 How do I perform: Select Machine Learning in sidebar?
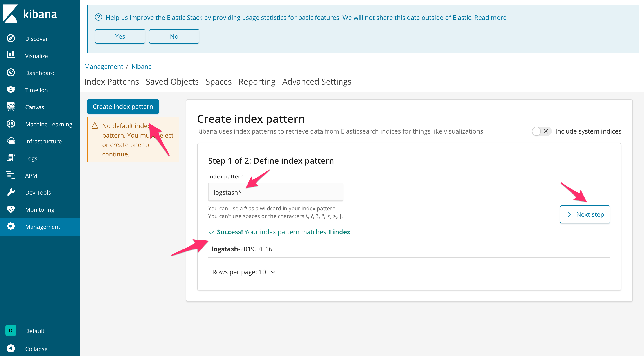49,124
